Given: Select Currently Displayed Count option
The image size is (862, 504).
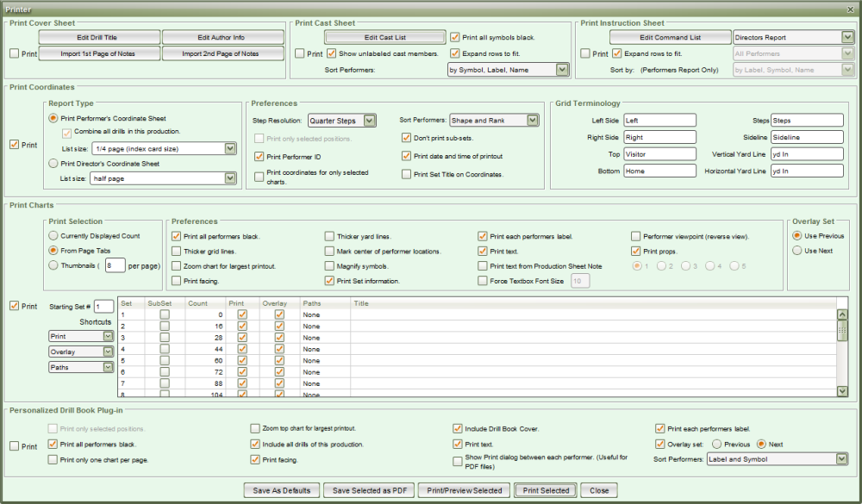Looking at the screenshot, I should (53, 235).
